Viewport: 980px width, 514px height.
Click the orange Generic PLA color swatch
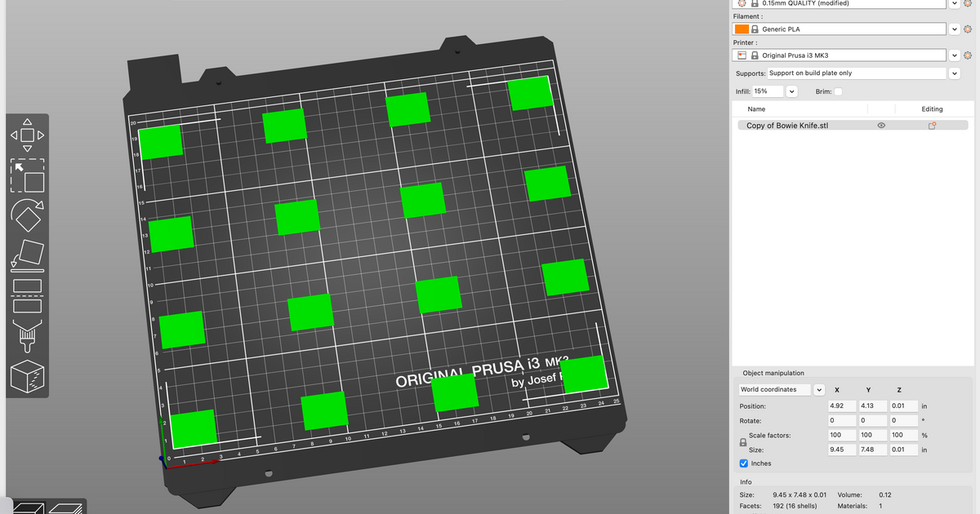(742, 29)
